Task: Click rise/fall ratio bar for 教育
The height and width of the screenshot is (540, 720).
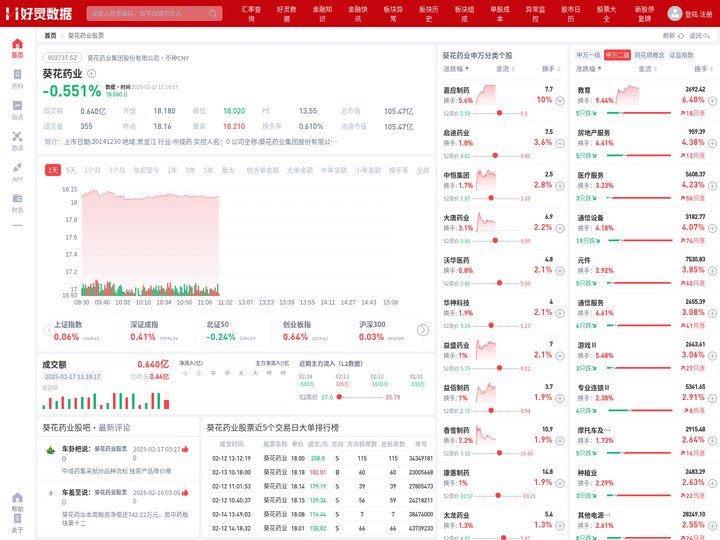Action: click(x=639, y=113)
